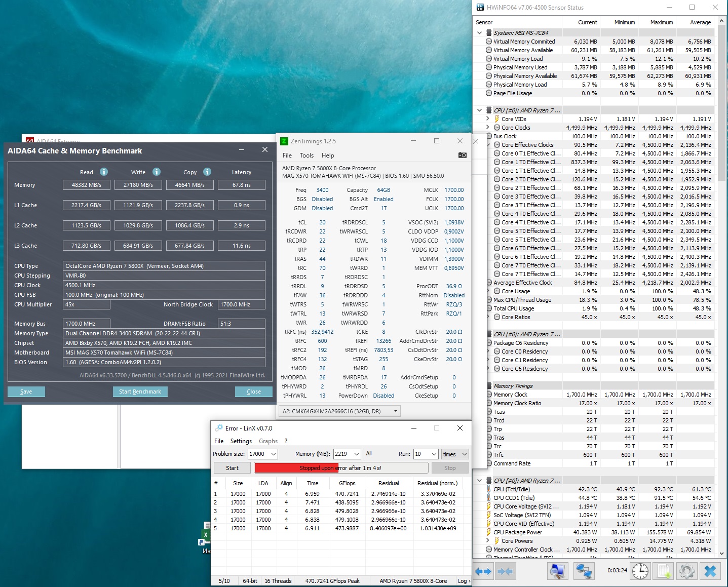This screenshot has height=587, width=728.
Task: Reset HWiNFO timer with clock icon
Action: (x=640, y=571)
